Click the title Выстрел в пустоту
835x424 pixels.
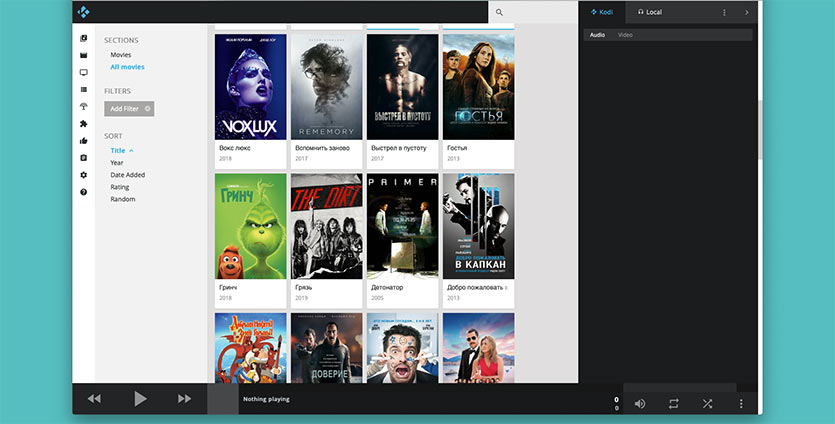tap(400, 148)
